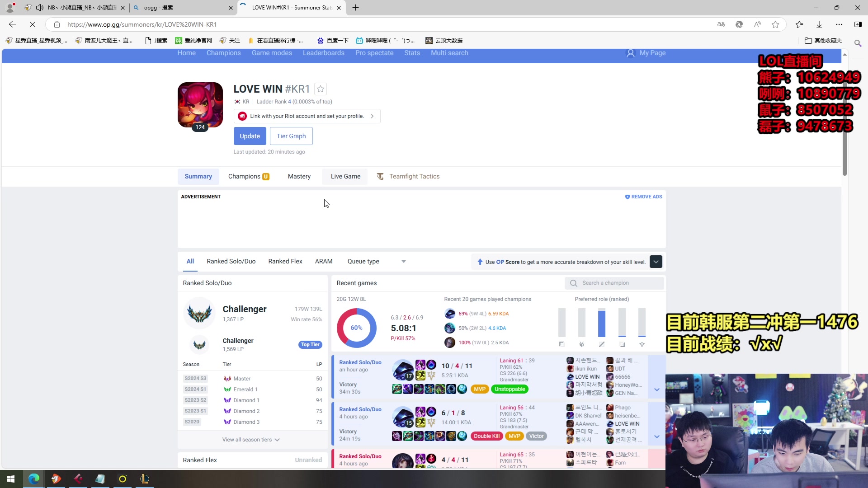Click the search icon in champion search

point(574,283)
